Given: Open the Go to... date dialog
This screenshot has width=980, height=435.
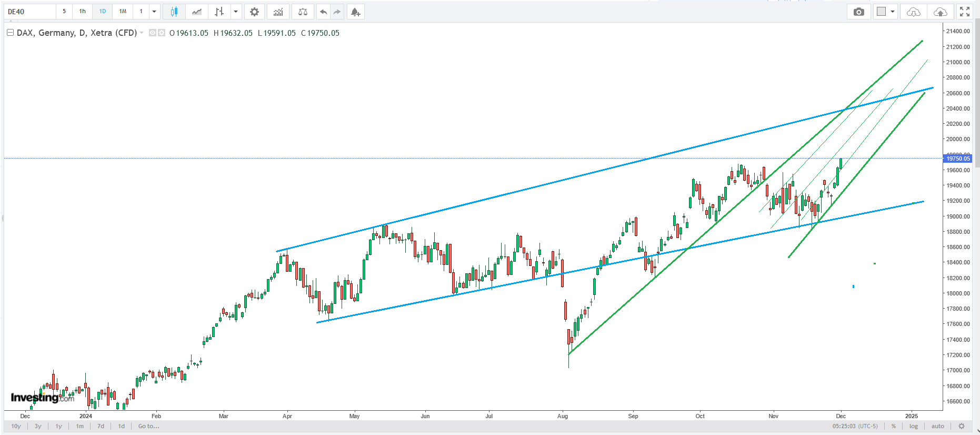Looking at the screenshot, I should [x=148, y=426].
